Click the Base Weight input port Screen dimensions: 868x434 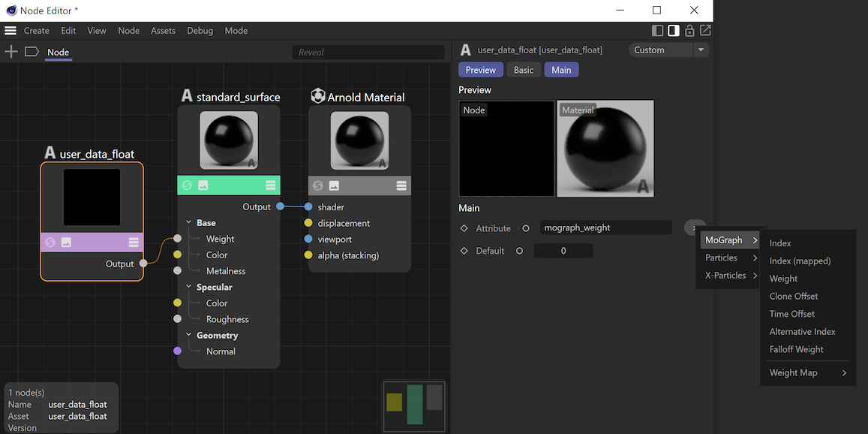click(x=177, y=239)
